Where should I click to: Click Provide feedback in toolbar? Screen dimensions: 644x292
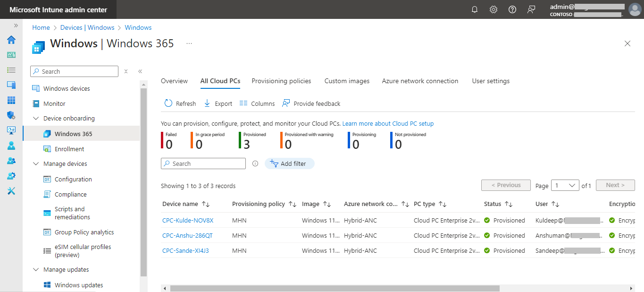[x=311, y=103]
